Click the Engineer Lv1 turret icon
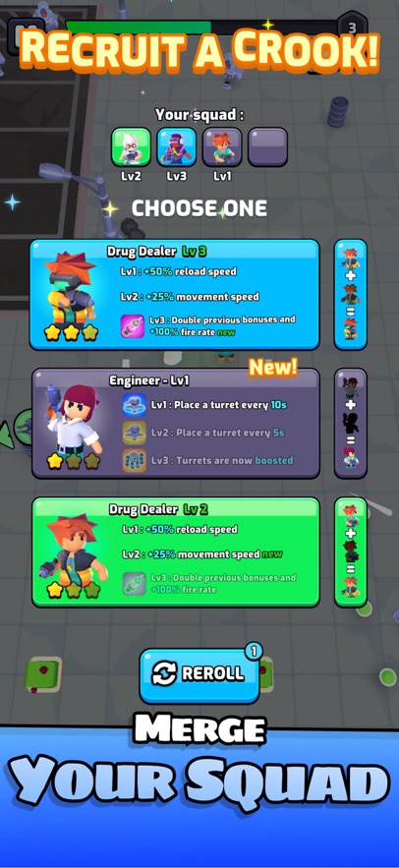399x868 pixels. point(134,405)
